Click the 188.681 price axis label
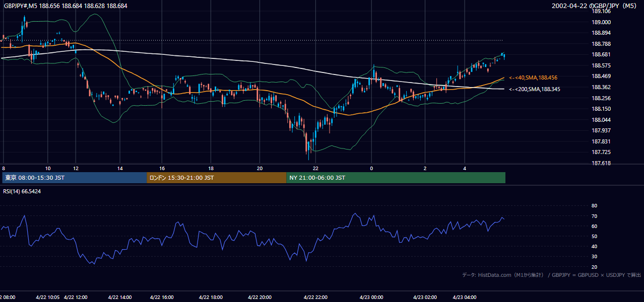Image resolution: width=644 pixels, height=302 pixels. click(601, 55)
